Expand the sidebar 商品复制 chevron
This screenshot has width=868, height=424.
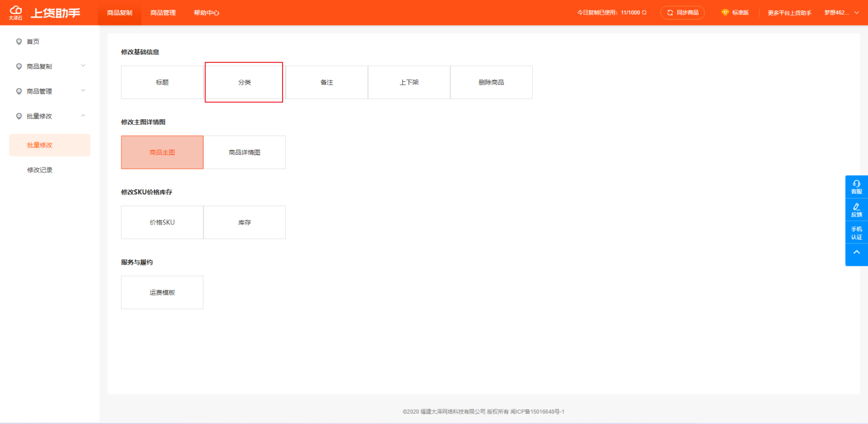[x=83, y=66]
